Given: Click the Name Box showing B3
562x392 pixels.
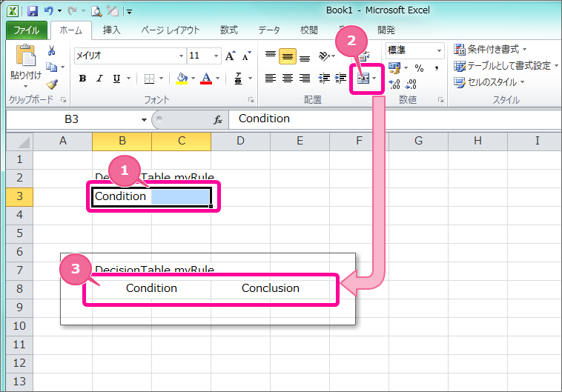Looking at the screenshot, I should click(x=72, y=119).
